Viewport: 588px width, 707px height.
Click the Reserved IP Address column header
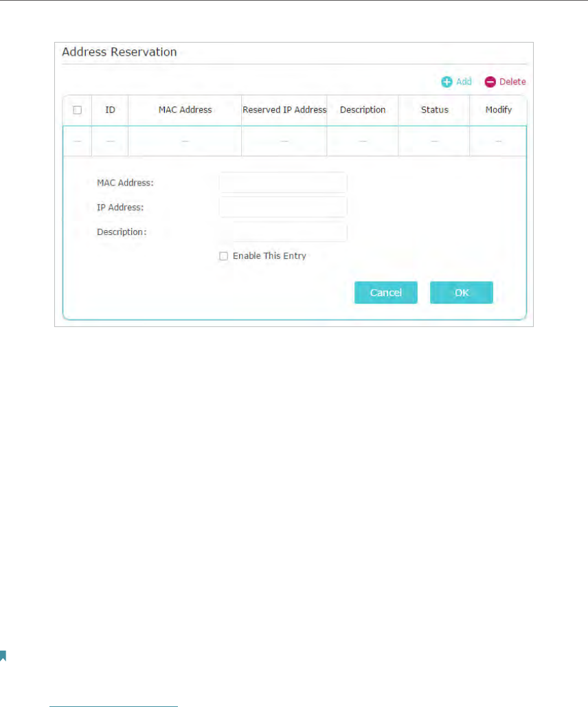(x=284, y=109)
